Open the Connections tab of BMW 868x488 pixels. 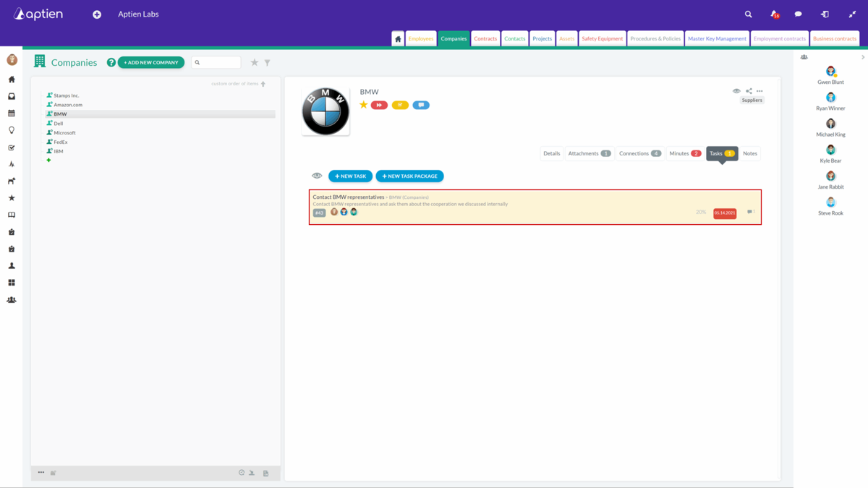click(640, 153)
